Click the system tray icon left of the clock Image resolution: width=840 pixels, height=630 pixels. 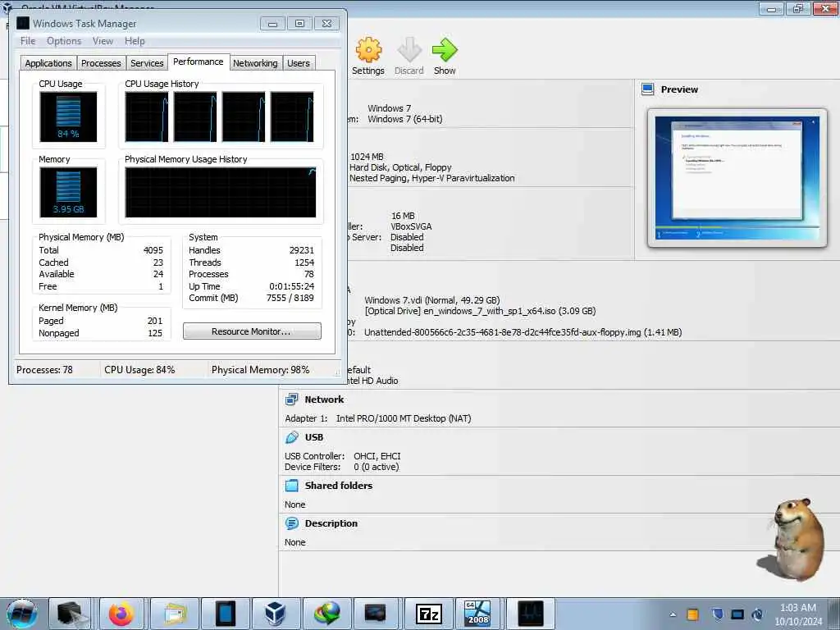coord(757,614)
